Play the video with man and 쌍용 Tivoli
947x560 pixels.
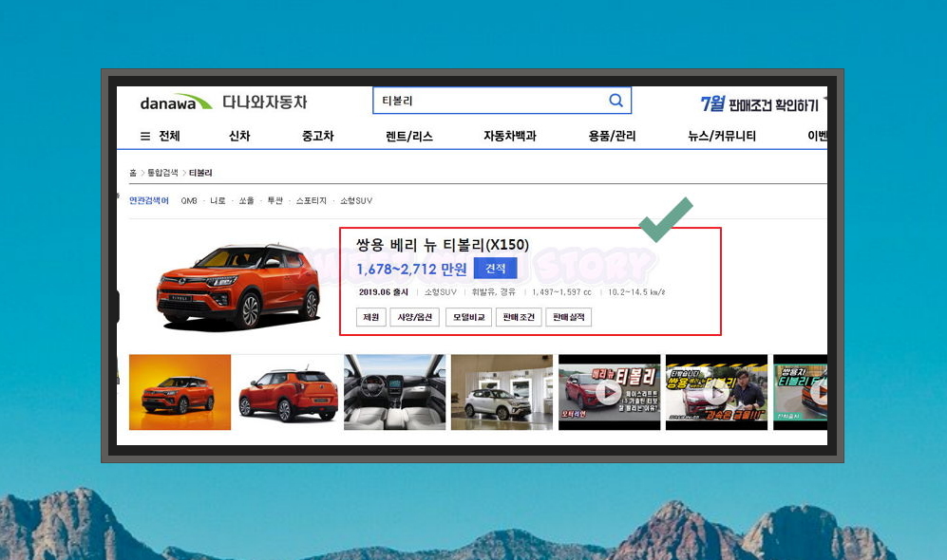click(716, 392)
